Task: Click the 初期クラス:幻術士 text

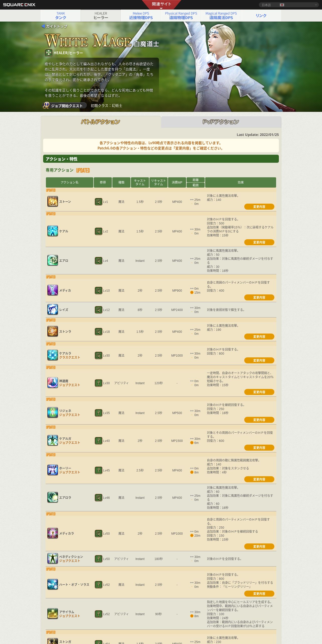Action: (107, 106)
